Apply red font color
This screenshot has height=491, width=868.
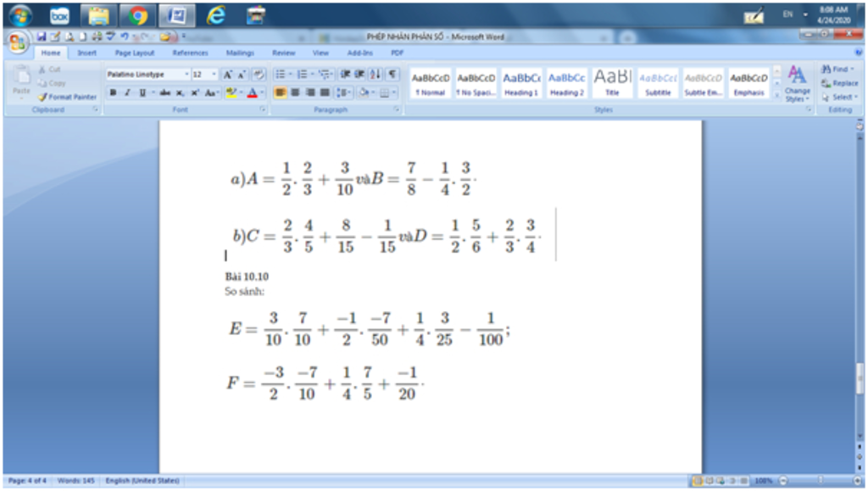point(253,92)
